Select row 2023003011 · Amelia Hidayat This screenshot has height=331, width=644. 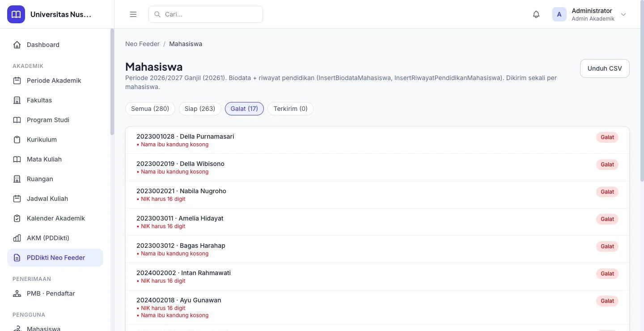(x=377, y=222)
